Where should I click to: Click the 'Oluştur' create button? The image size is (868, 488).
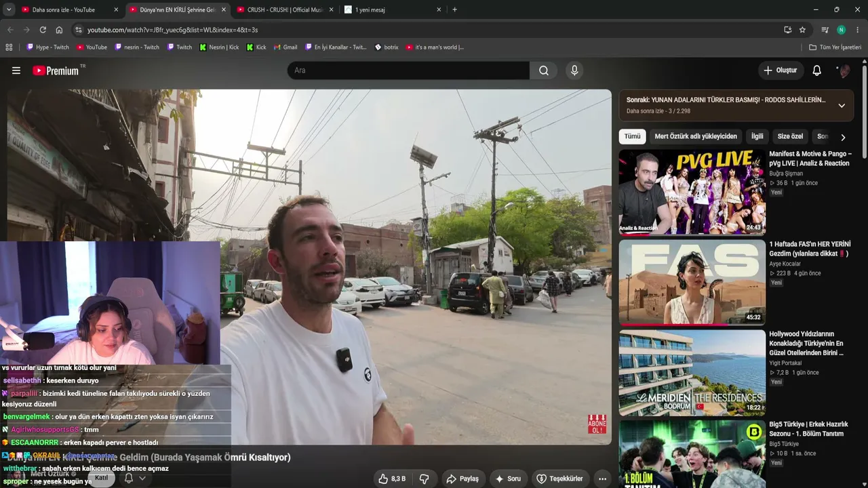pyautogui.click(x=781, y=70)
